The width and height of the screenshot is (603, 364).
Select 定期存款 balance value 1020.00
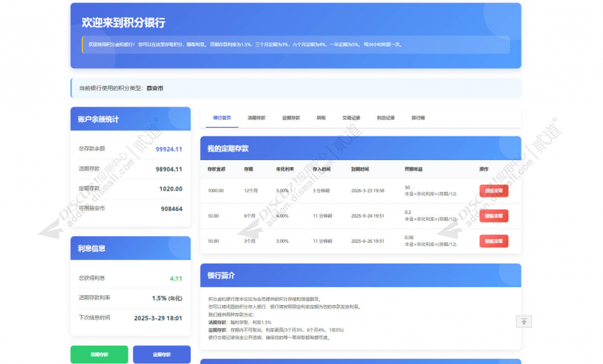(x=171, y=189)
